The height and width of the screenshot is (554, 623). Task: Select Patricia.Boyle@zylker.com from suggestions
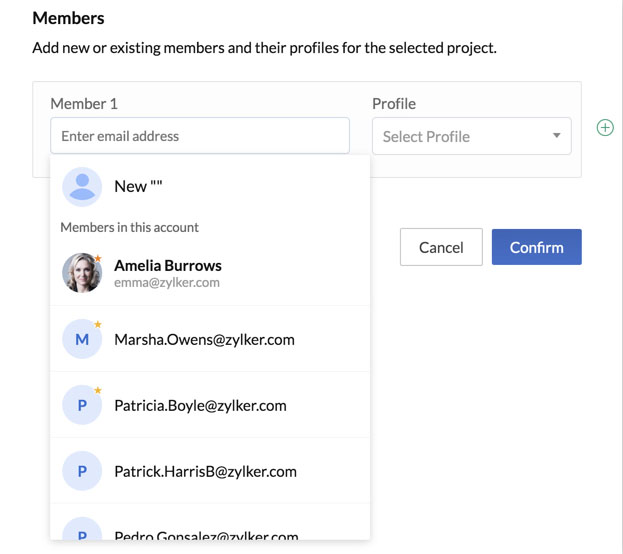click(x=210, y=405)
